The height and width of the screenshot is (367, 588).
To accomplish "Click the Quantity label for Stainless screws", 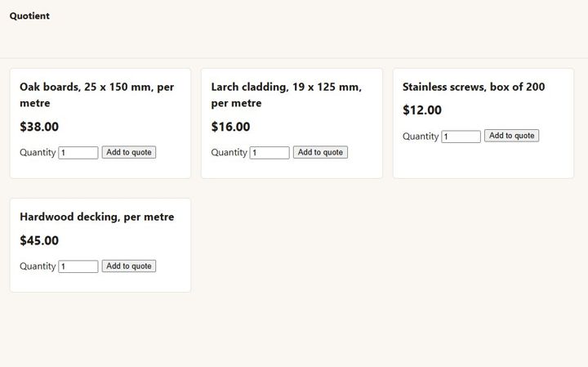I will click(x=421, y=137).
